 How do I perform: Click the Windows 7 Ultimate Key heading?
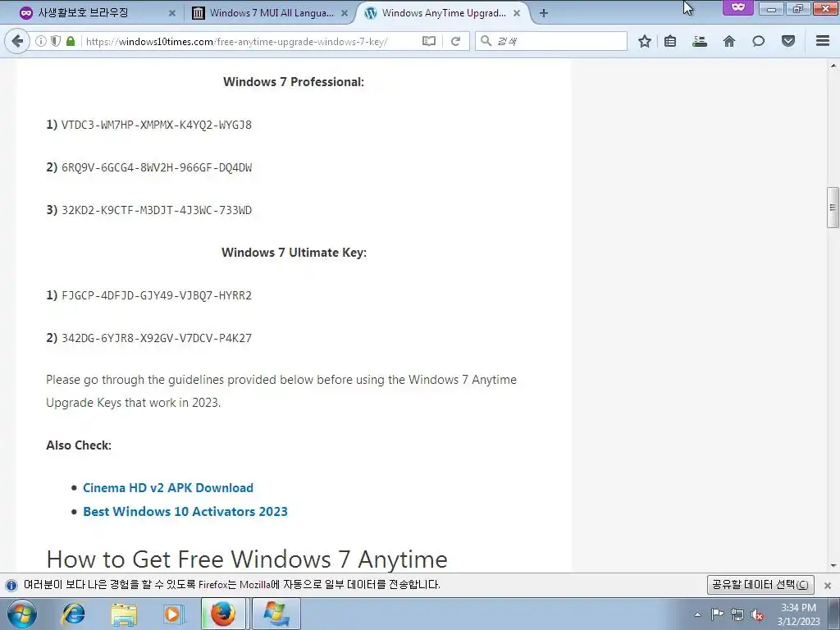coord(294,253)
